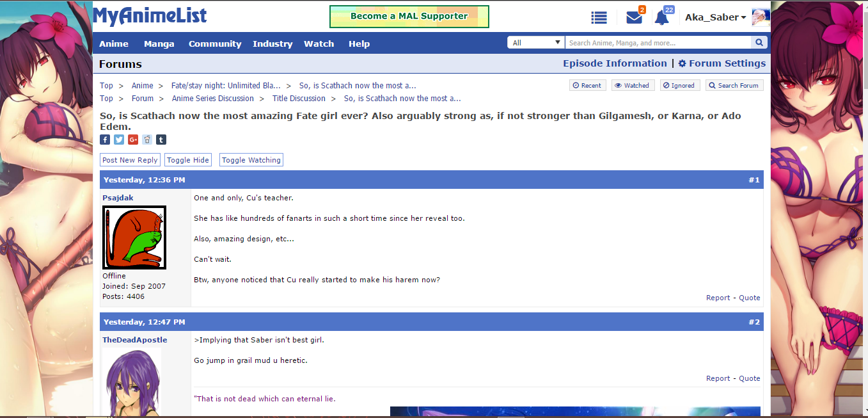The image size is (868, 418).
Task: Open the Forum Settings gear link
Action: pos(722,63)
